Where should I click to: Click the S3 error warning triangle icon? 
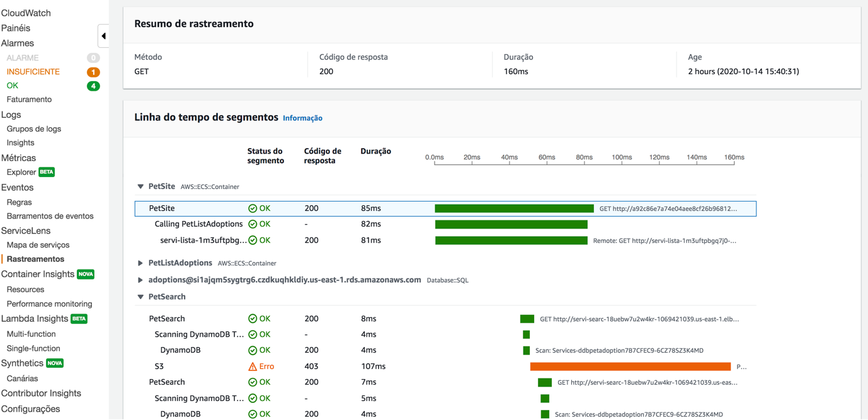point(253,366)
